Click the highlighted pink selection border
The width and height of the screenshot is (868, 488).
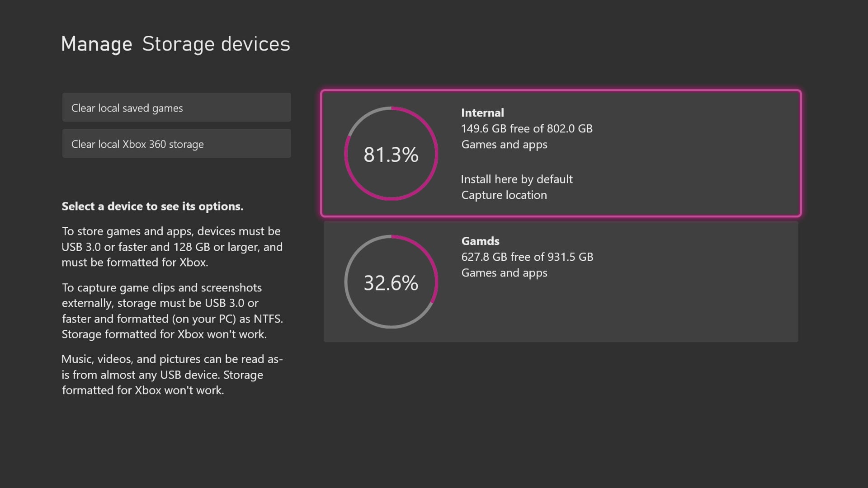coord(561,90)
